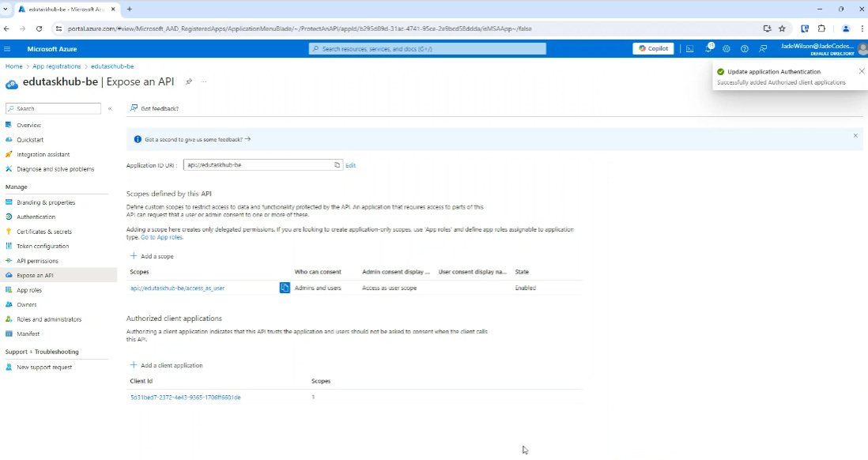Image resolution: width=868 pixels, height=460 pixels.
Task: Click Add a scope
Action: 152,256
